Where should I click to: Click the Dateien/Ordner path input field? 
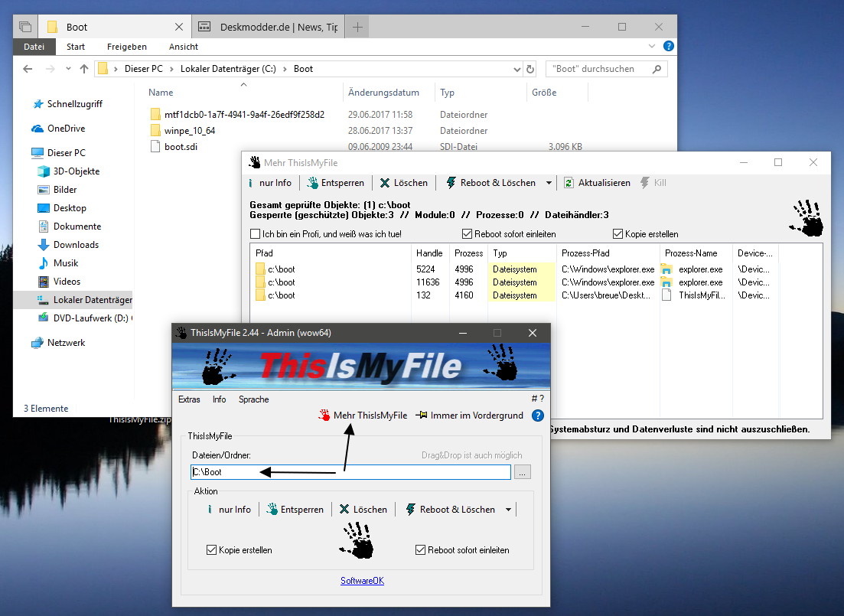pos(350,471)
